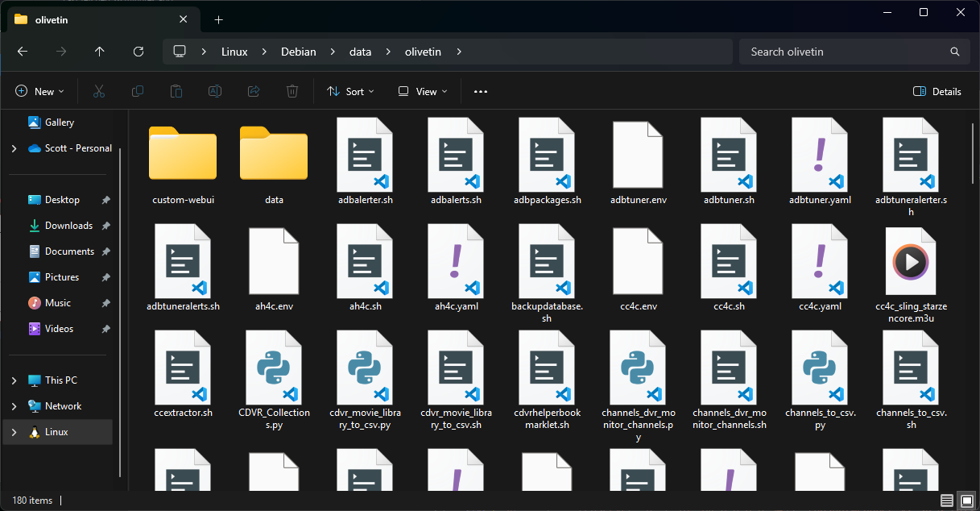Image resolution: width=980 pixels, height=511 pixels.
Task: Click the Cut scissors icon
Action: click(x=99, y=92)
